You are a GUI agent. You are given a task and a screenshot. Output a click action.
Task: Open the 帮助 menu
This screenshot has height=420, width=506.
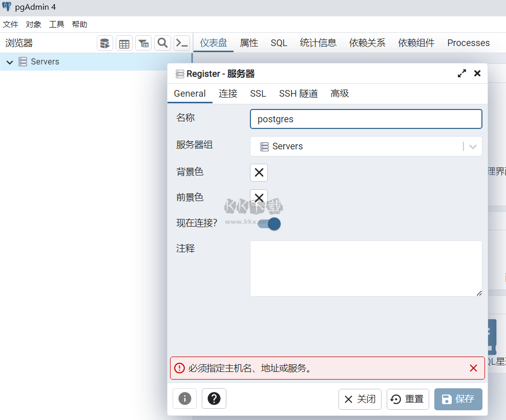pyautogui.click(x=79, y=25)
